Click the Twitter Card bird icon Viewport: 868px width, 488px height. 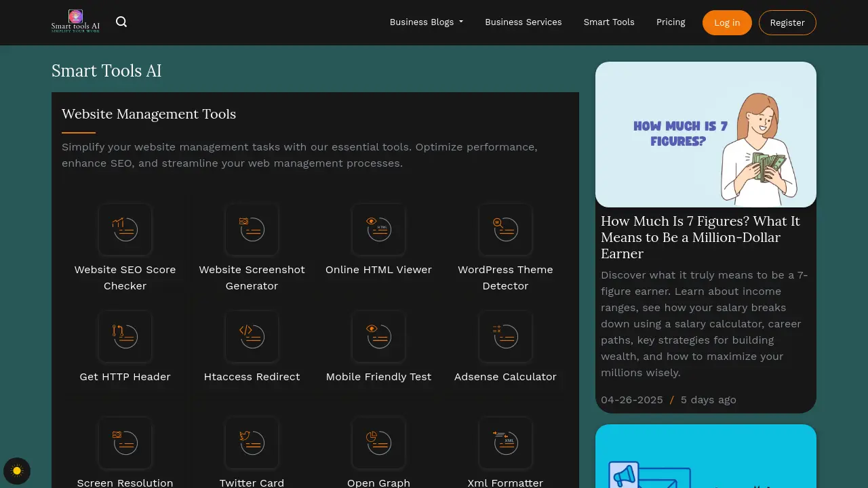(252, 443)
